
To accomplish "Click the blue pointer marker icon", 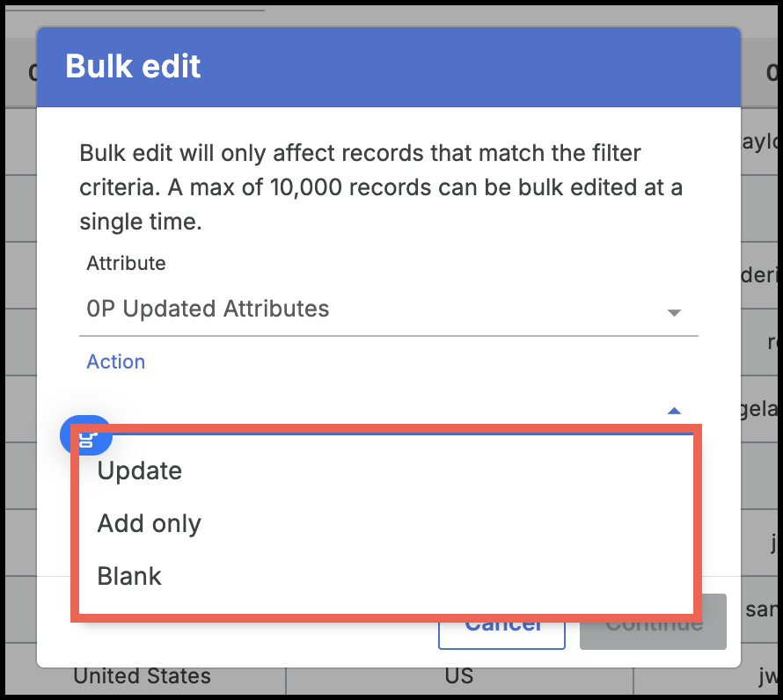I will point(85,434).
